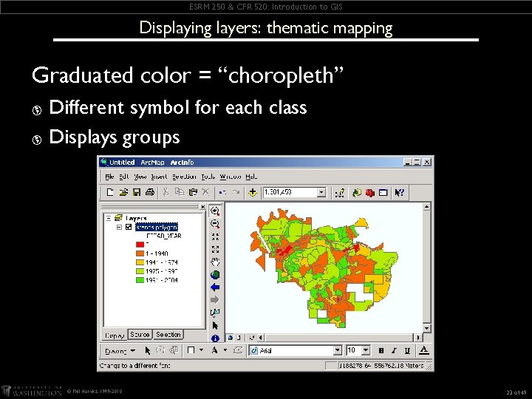Click the orange 1 - 1940 swatch
This screenshot has width=532, height=399.
pyautogui.click(x=140, y=253)
